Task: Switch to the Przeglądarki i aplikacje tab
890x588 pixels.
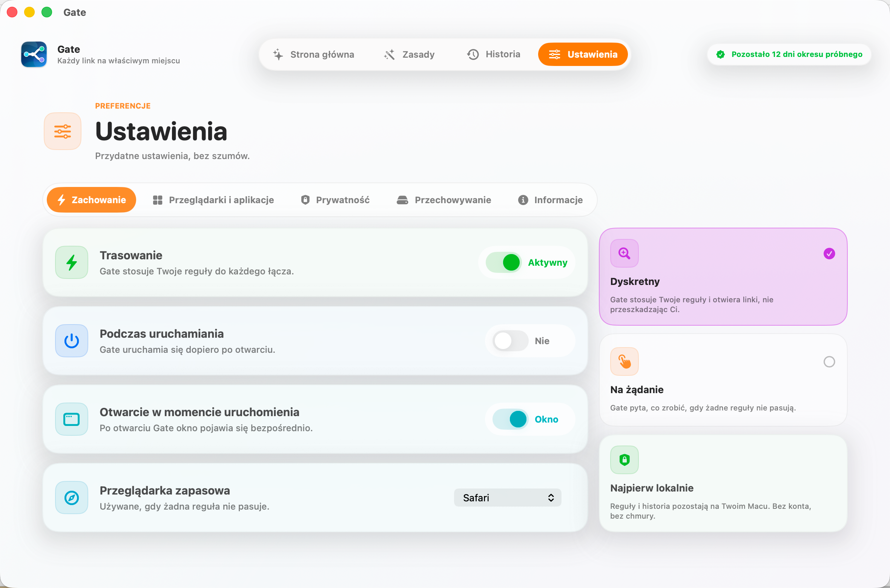Action: [213, 200]
